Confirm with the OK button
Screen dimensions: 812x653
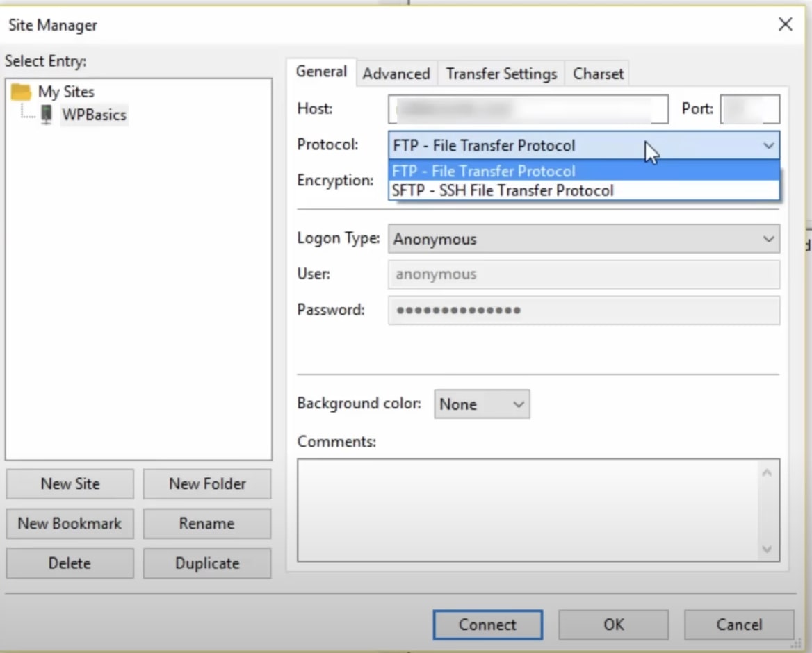[x=614, y=625]
